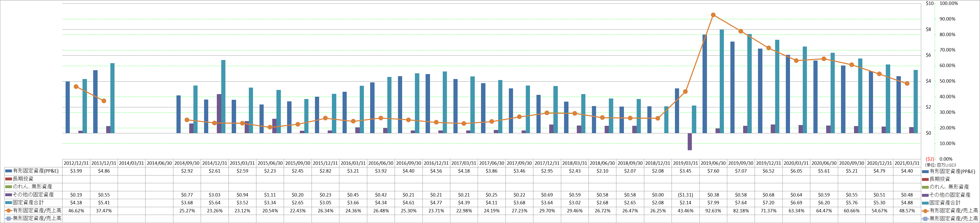Image resolution: width=980 pixels, height=223 pixels.
Task: Select the 29.70% ratio cell
Action: pyautogui.click(x=547, y=211)
